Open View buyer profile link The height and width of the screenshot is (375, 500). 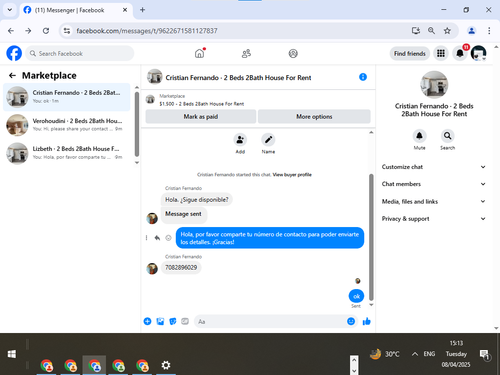[292, 175]
